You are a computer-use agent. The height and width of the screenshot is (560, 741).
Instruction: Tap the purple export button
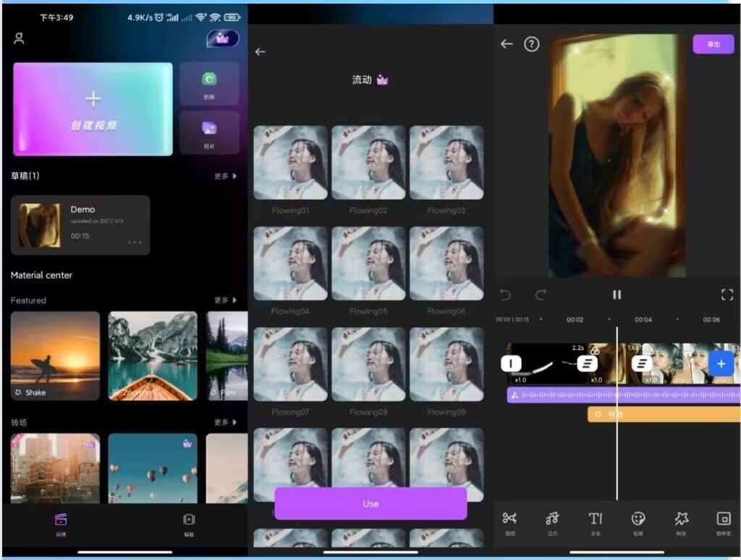pyautogui.click(x=713, y=44)
